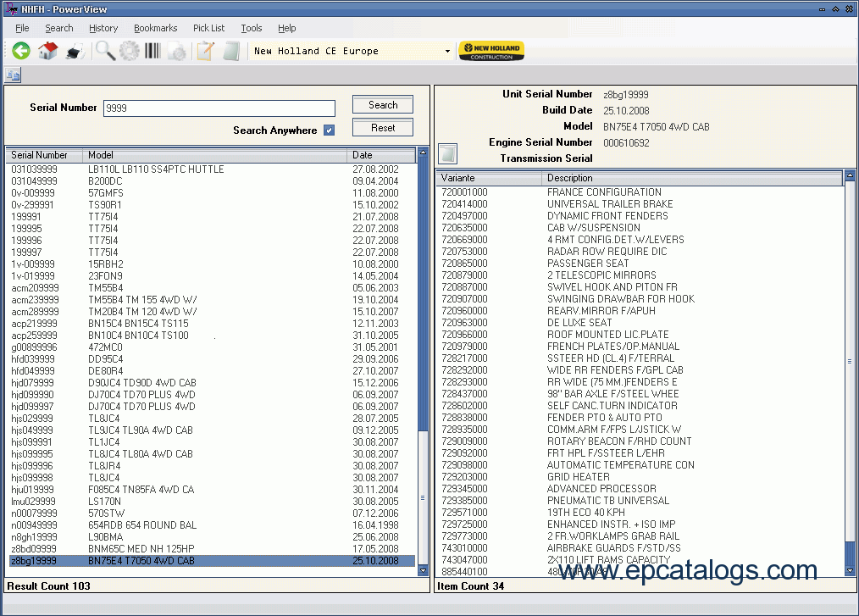Screen dimensions: 859x616
Task: Select serial row g00899996
Action: 212,347
